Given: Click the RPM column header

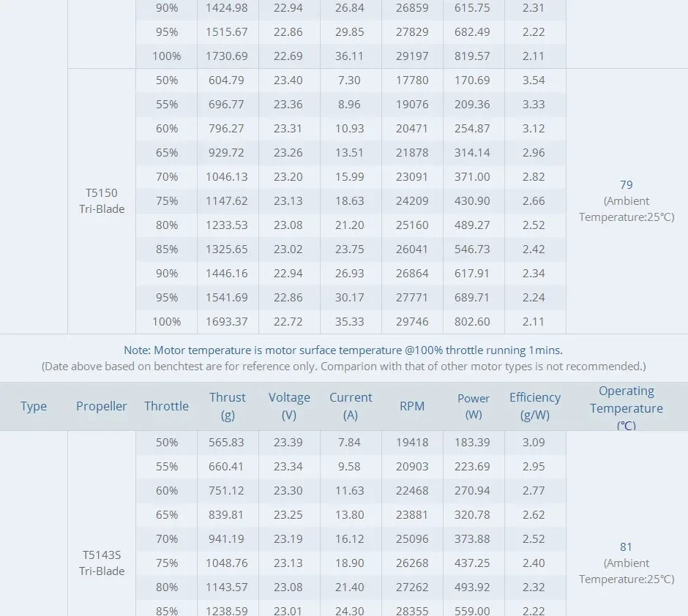Looking at the screenshot, I should [412, 406].
